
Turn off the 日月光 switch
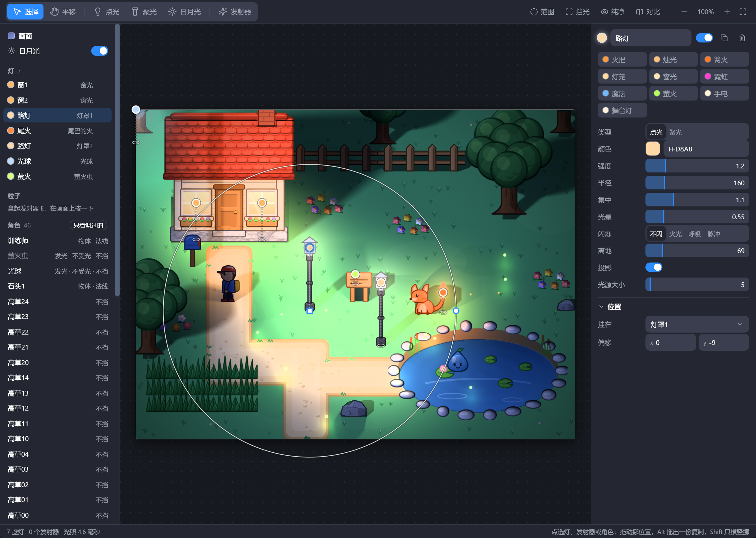coord(100,51)
